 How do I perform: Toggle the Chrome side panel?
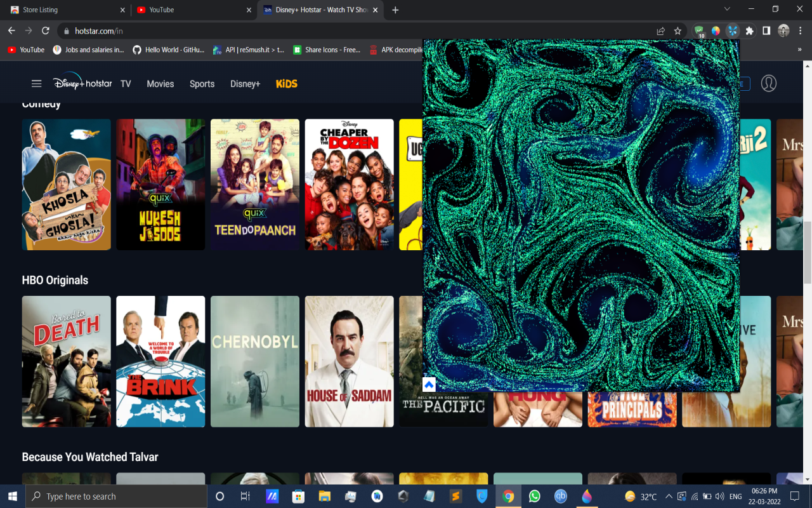tap(766, 30)
